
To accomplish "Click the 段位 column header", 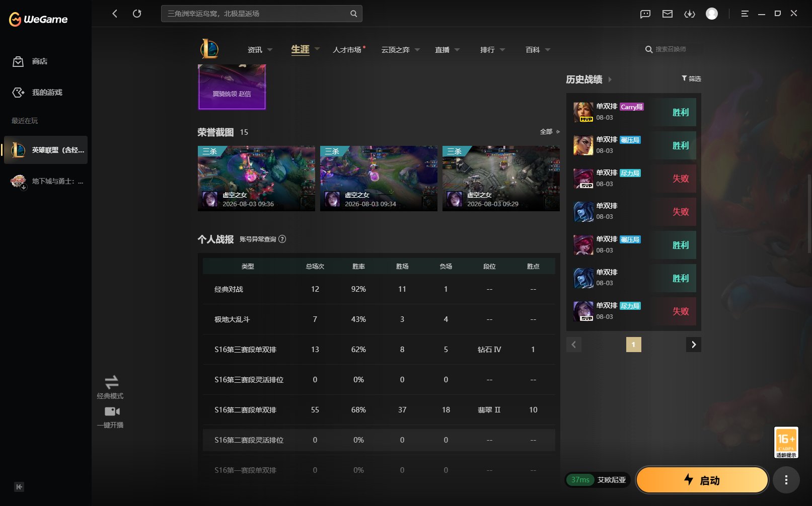I will 489,266.
